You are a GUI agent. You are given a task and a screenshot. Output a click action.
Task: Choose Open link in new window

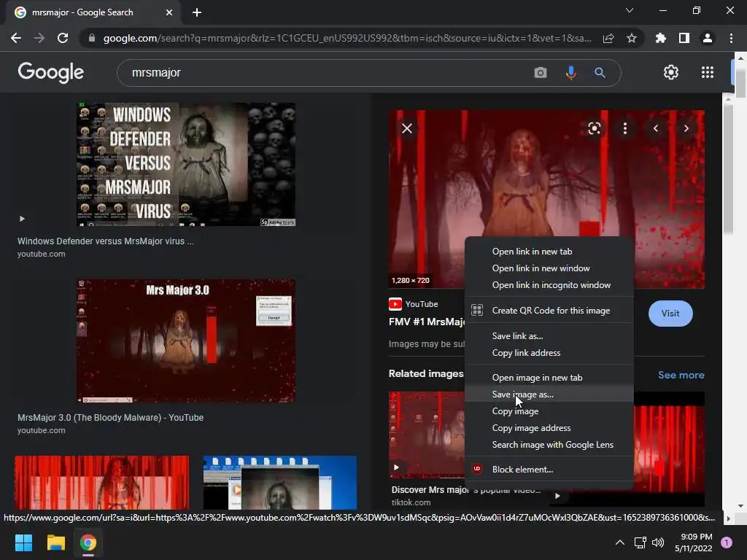coord(549,268)
